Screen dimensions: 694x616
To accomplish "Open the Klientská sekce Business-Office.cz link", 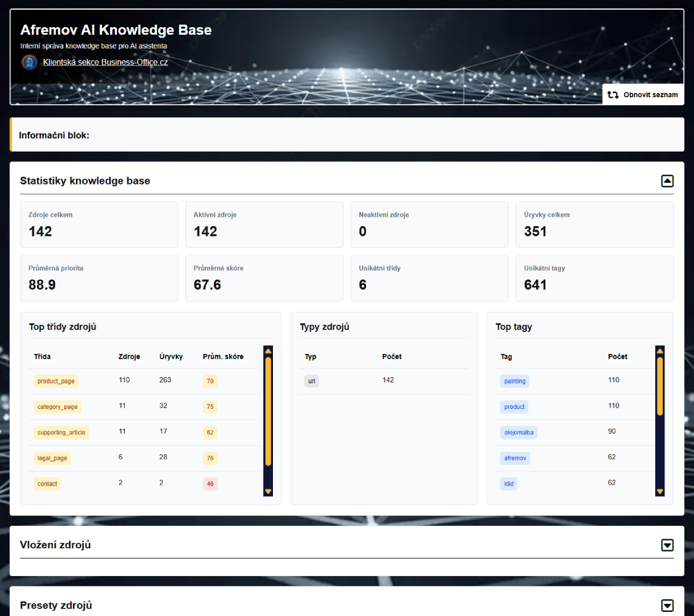I will (x=105, y=62).
